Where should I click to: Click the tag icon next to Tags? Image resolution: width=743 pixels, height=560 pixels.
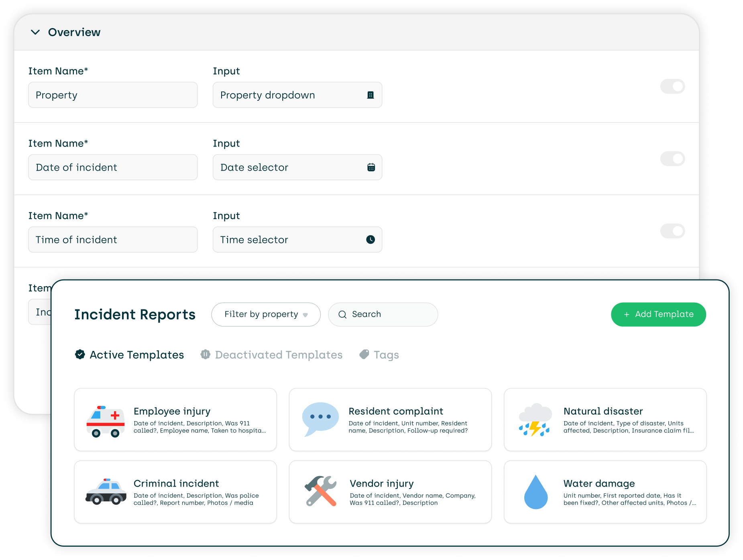pyautogui.click(x=364, y=354)
